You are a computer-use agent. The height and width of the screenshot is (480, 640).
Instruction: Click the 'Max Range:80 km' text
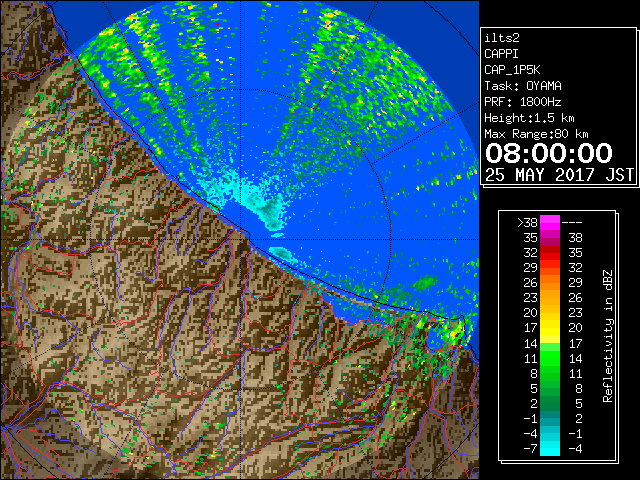[536, 134]
